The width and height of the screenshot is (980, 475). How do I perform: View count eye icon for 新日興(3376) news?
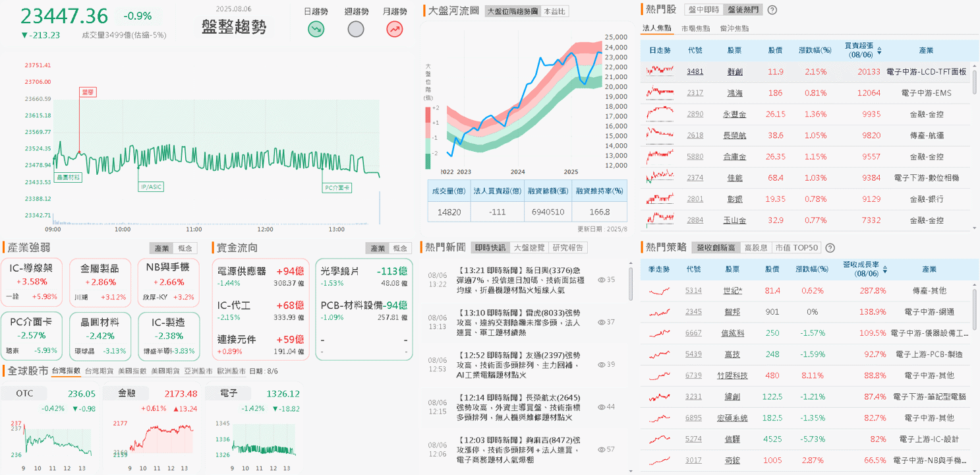tap(601, 280)
